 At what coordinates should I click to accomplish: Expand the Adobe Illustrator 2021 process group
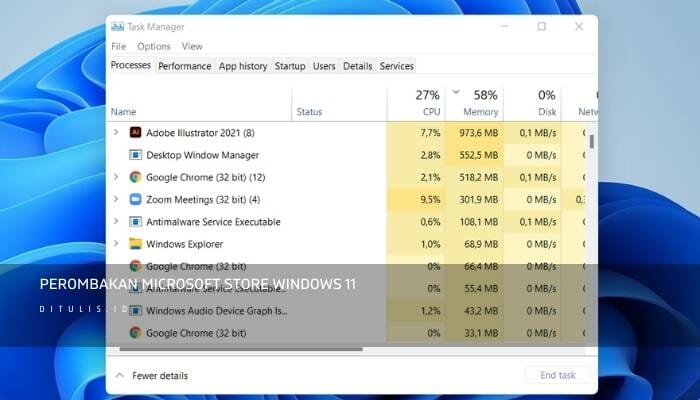pyautogui.click(x=116, y=132)
